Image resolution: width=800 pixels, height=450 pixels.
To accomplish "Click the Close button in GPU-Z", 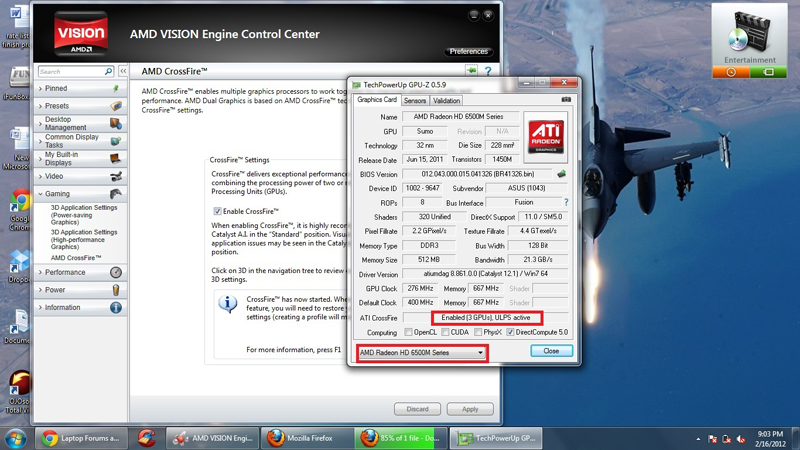I will click(551, 351).
